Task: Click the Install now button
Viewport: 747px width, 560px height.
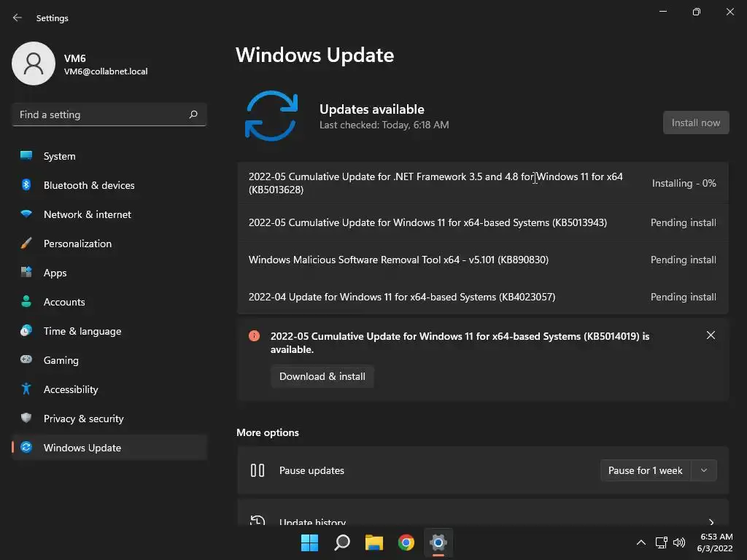Action: tap(696, 122)
